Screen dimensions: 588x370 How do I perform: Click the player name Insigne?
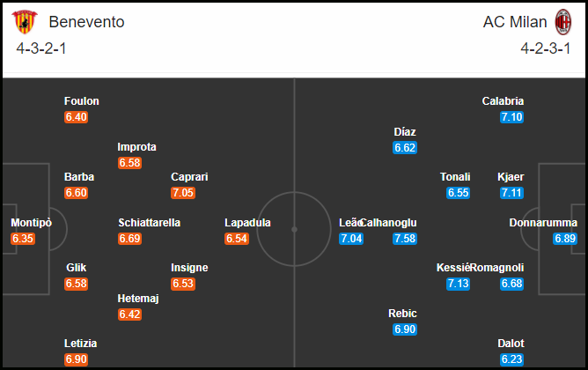[189, 268]
